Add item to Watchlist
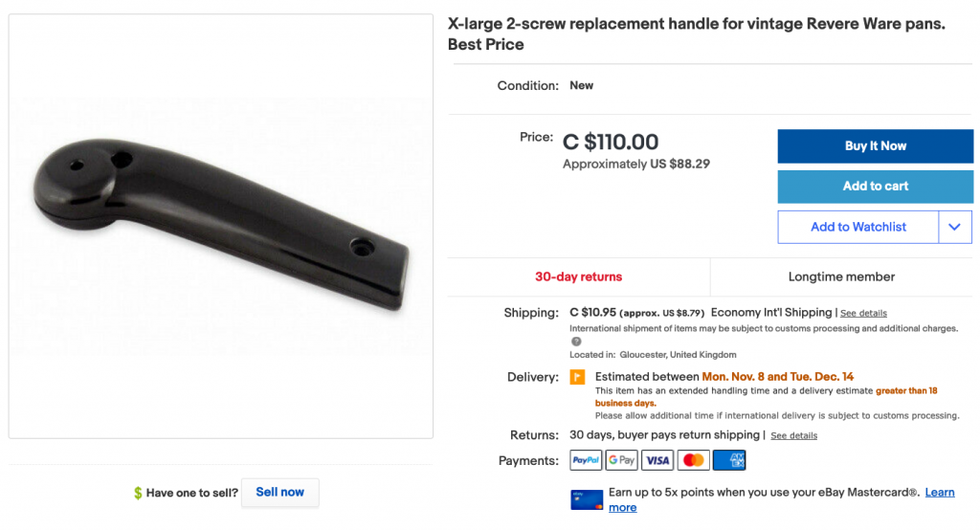This screenshot has height=530, width=980. [858, 227]
